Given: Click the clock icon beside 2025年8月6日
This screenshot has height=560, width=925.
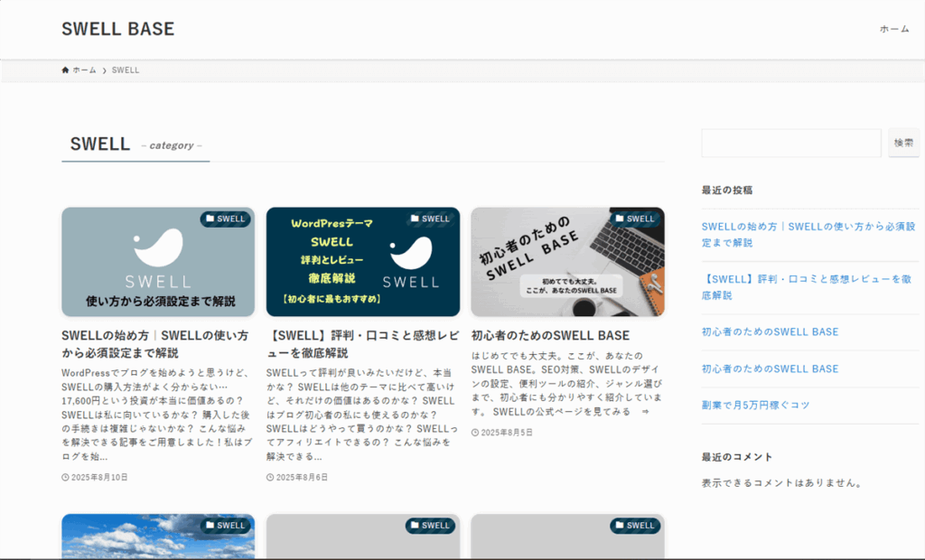Looking at the screenshot, I should pos(270,478).
